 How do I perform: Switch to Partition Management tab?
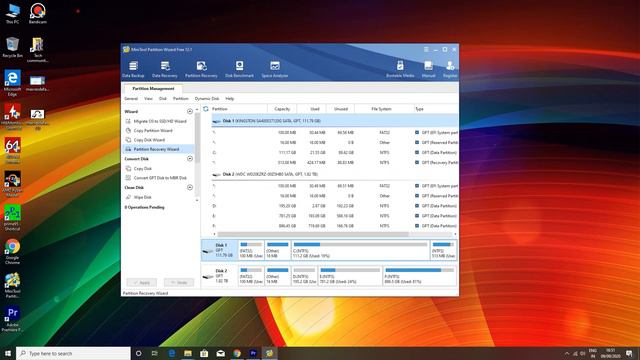pyautogui.click(x=153, y=89)
